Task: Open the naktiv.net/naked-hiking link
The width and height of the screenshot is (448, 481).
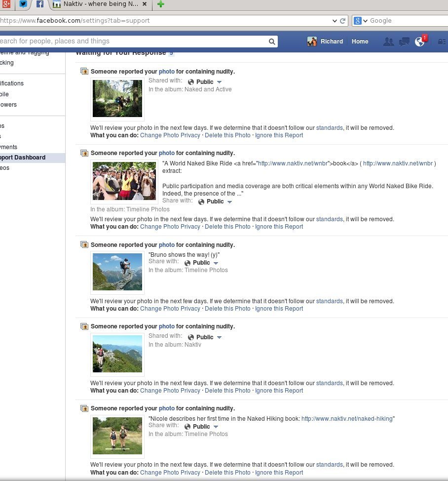Action: (347, 419)
